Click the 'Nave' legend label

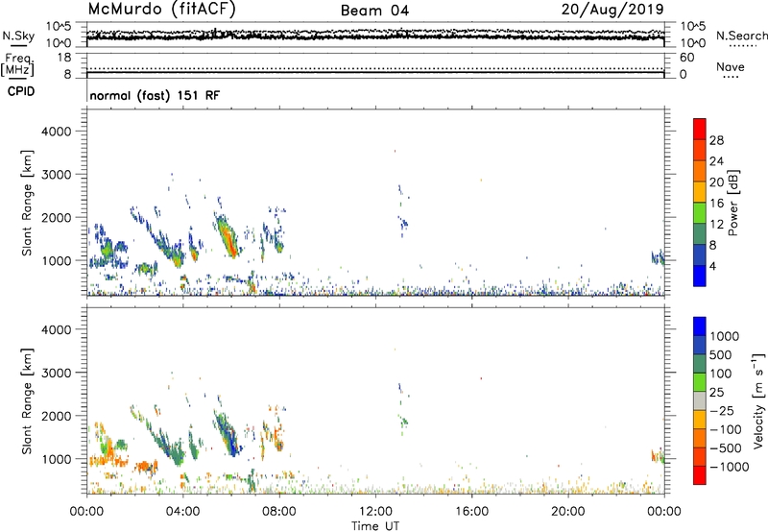[x=731, y=67]
